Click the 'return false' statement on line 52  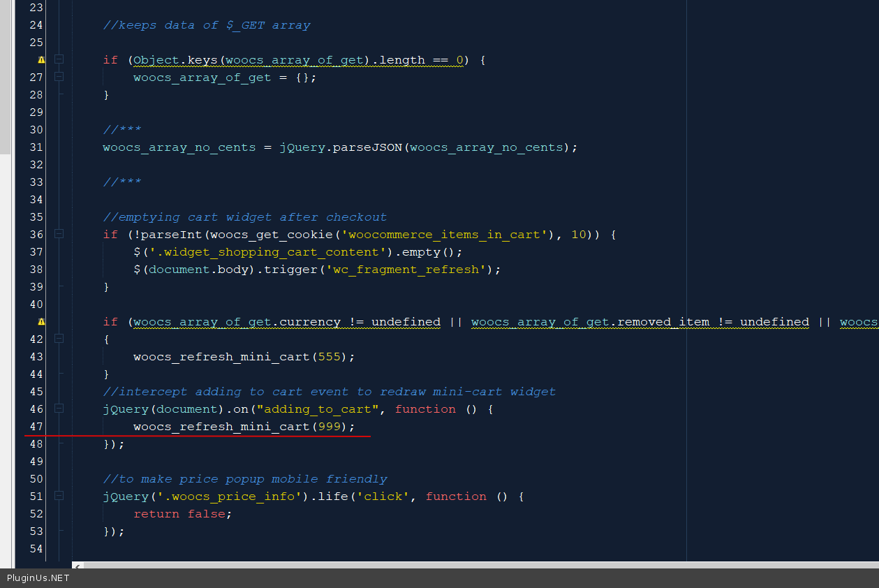pyautogui.click(x=182, y=514)
